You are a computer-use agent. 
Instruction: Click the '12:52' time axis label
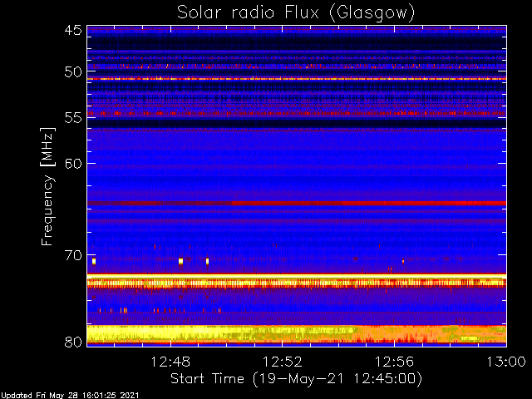(x=283, y=362)
